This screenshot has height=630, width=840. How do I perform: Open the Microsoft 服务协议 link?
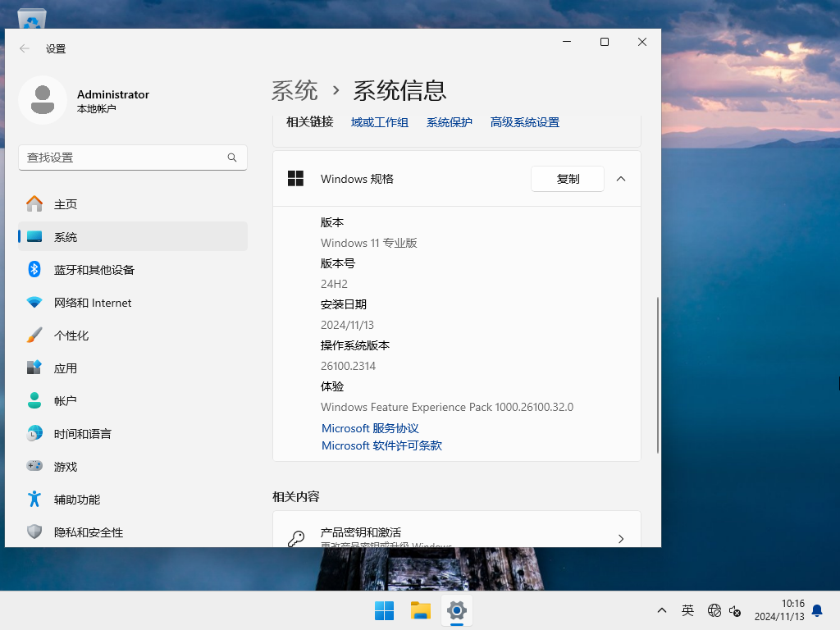pos(369,427)
